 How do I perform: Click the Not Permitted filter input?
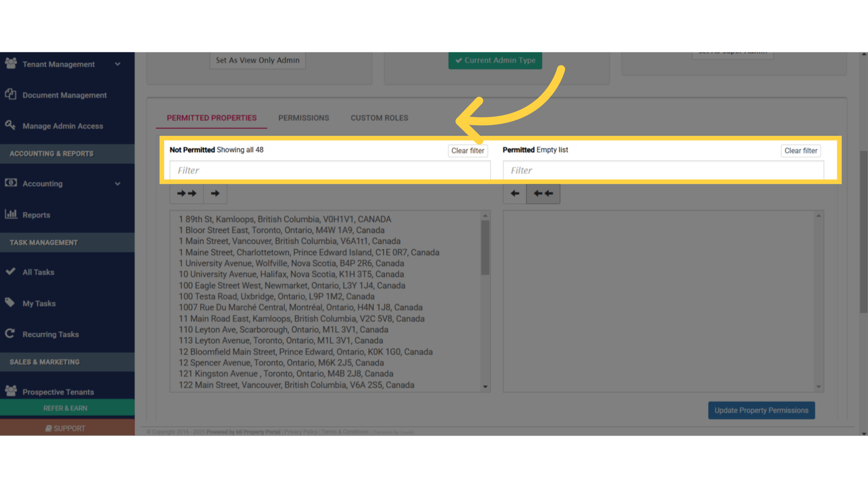pos(329,170)
